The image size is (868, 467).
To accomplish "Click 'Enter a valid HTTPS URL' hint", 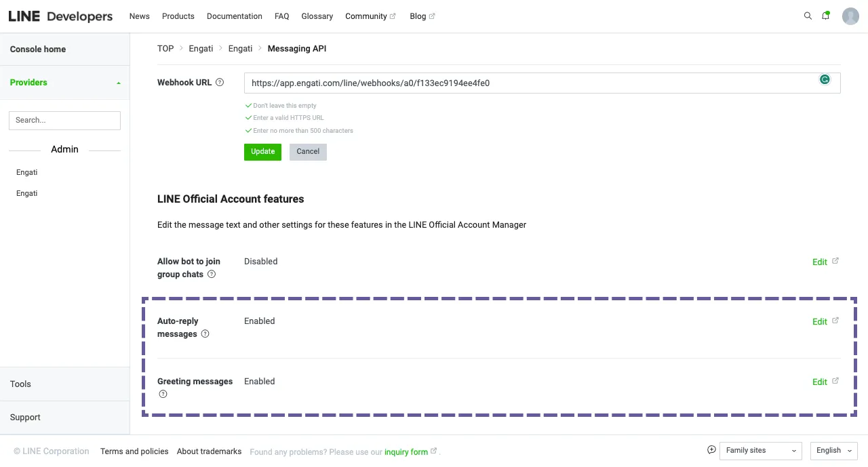I will point(288,118).
